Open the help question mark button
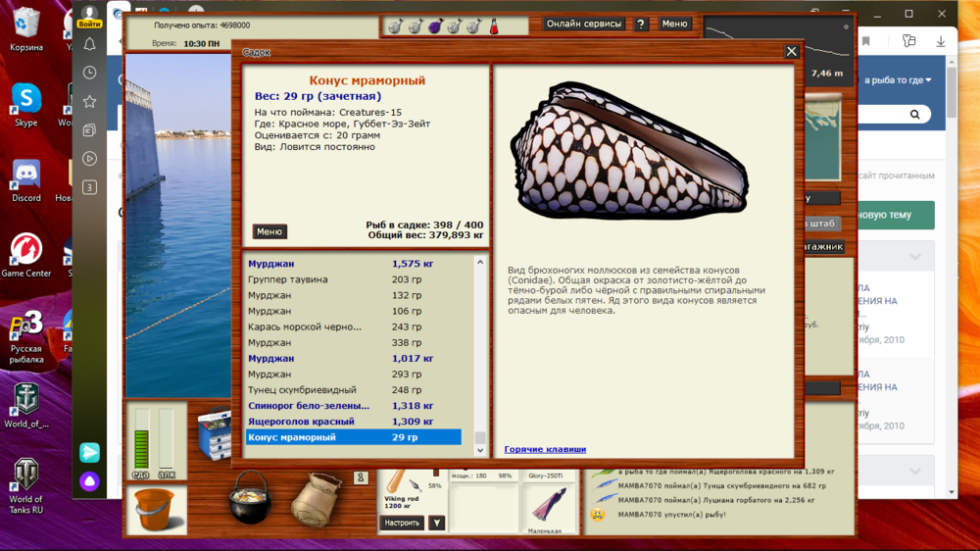Viewport: 980px width, 551px height. (x=641, y=24)
